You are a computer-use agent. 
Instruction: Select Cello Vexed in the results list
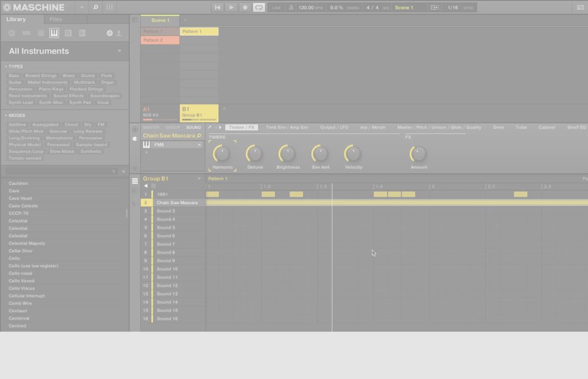21,280
